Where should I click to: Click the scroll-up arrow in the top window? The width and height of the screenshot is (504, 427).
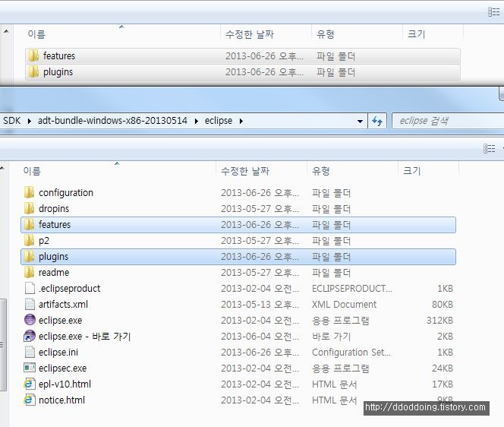point(6,31)
